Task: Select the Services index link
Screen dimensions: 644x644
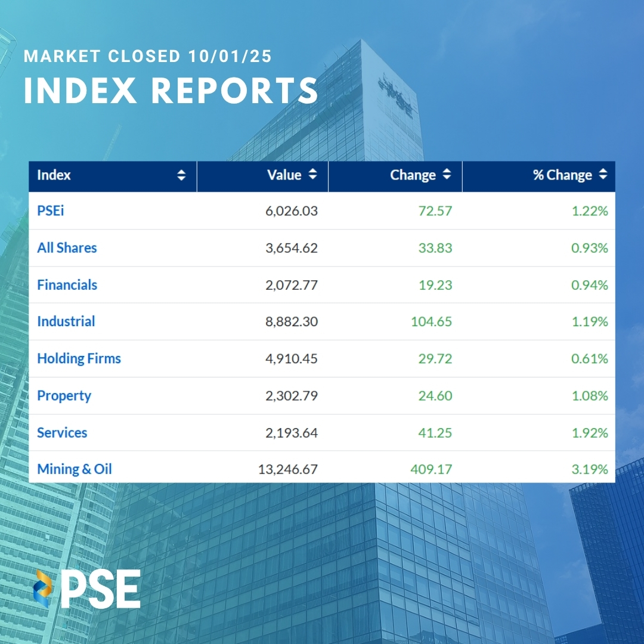Action: click(62, 432)
